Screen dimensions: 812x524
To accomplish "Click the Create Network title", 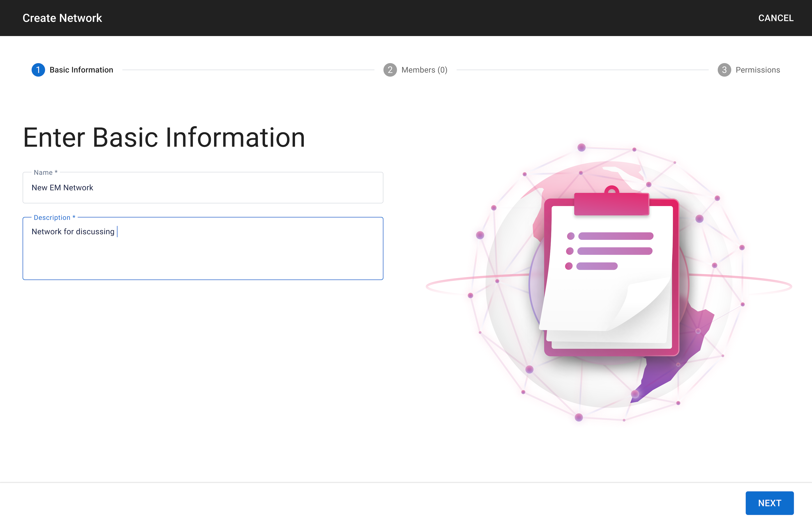I will [x=62, y=18].
